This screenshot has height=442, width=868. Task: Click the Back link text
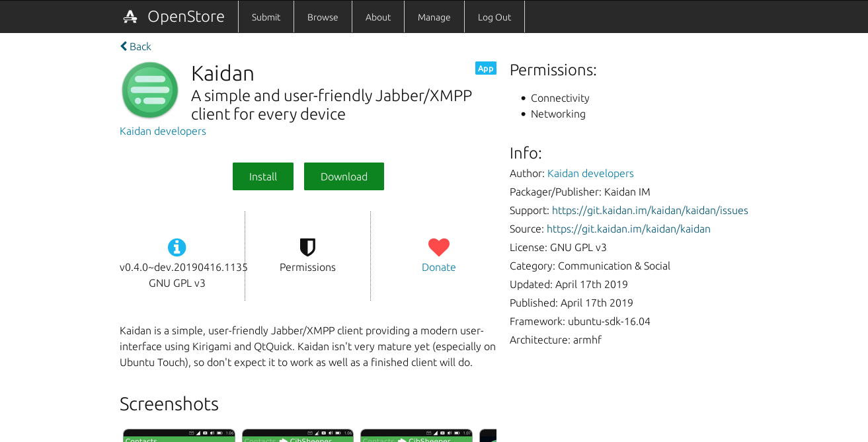point(140,46)
